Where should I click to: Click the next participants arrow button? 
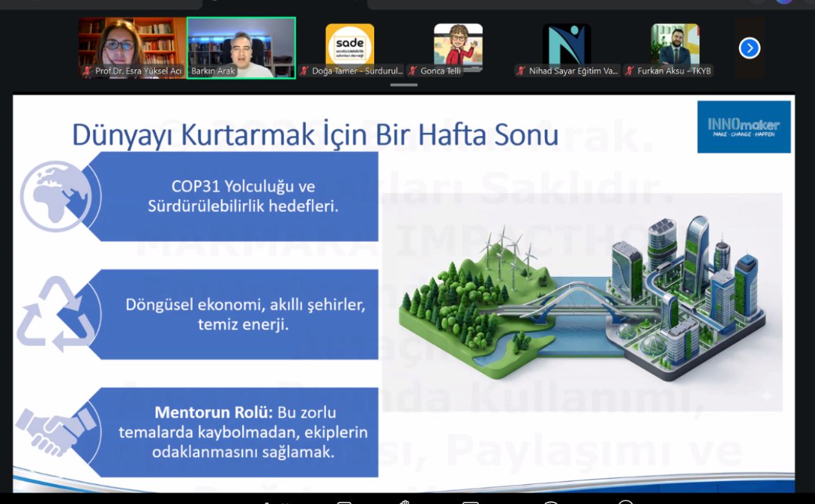(749, 48)
